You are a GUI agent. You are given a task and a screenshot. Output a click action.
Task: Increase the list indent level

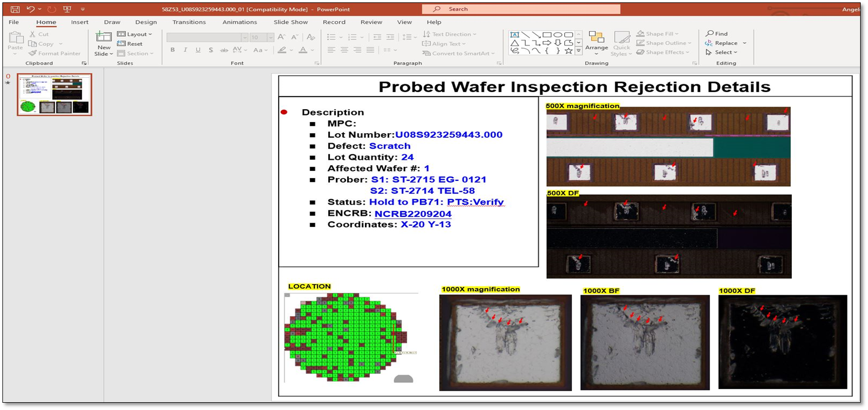coord(392,37)
